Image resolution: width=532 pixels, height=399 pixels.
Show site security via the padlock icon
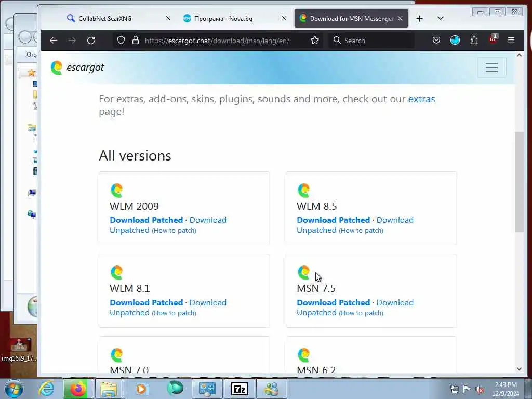click(x=136, y=41)
